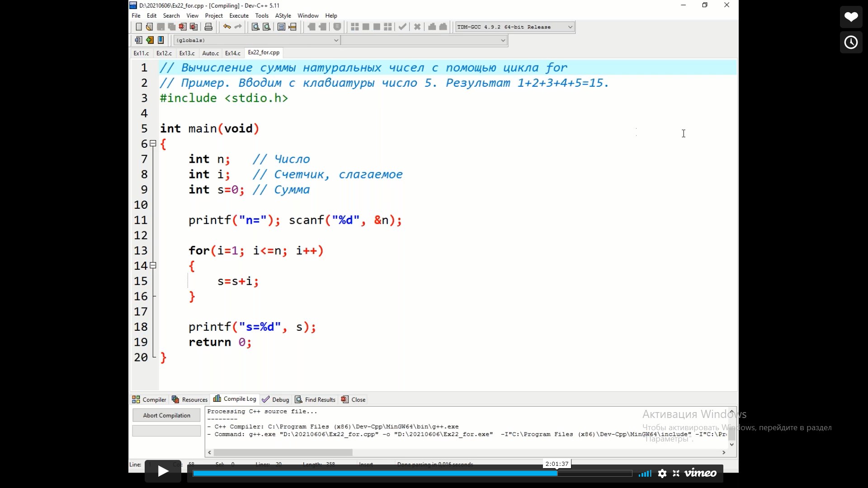
Task: Click the Find magnifier toolbar icon
Action: coord(255,27)
